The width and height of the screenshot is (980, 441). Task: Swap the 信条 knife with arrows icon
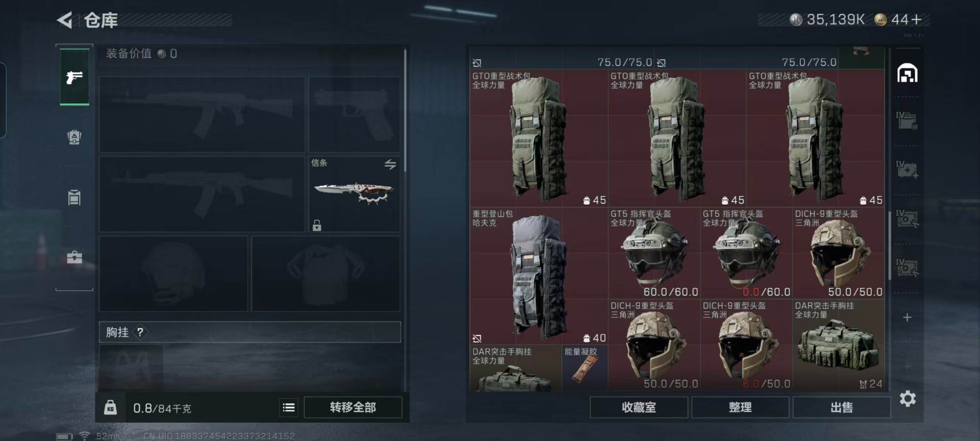390,164
